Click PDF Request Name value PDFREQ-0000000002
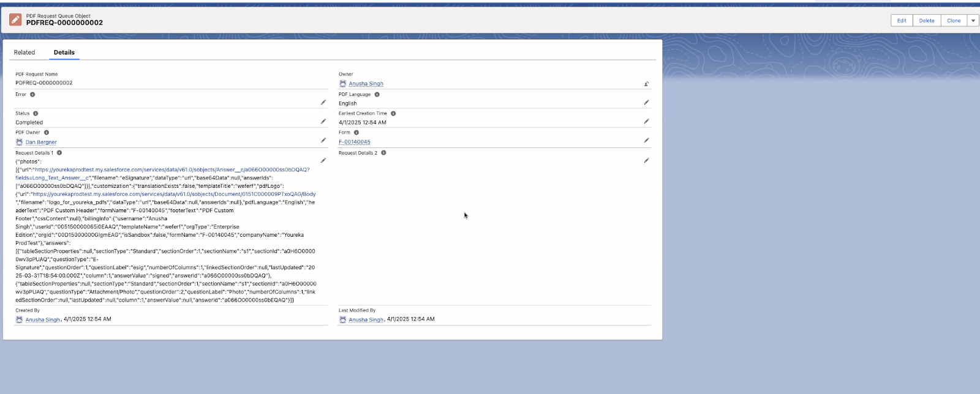This screenshot has width=980, height=394. [44, 83]
